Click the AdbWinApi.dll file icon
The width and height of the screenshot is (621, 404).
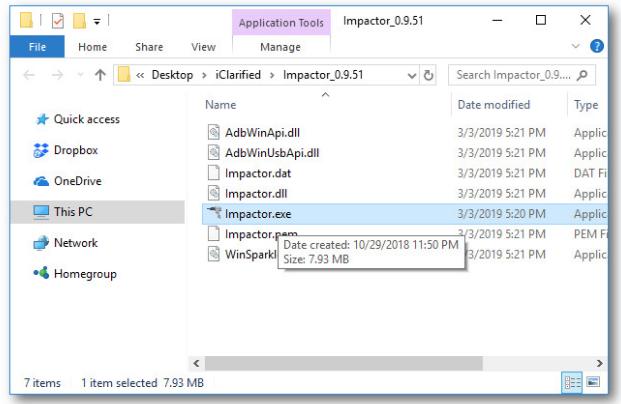point(214,132)
